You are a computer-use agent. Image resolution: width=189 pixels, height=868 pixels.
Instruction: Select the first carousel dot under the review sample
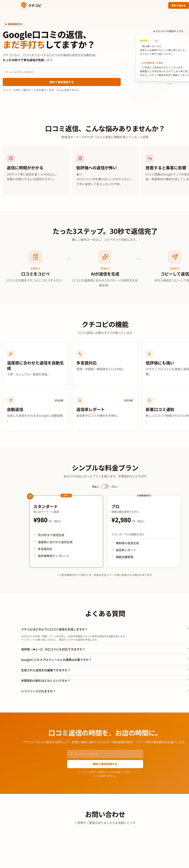(x=166, y=84)
